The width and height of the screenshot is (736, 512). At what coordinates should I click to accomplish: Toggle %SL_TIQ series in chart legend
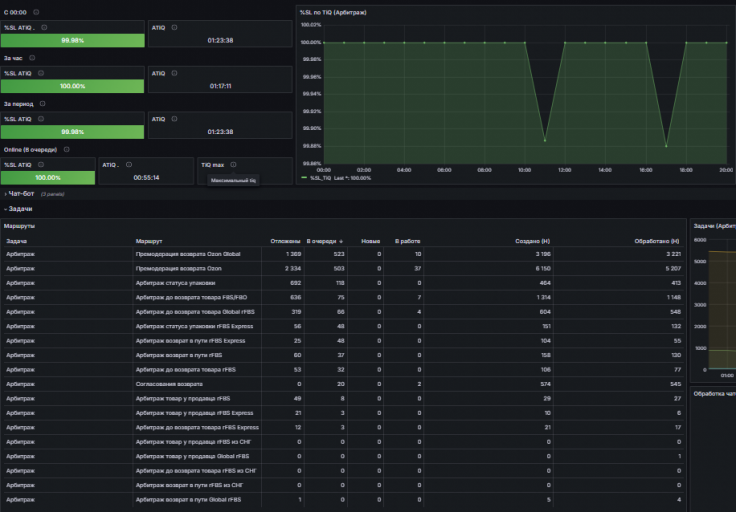point(304,178)
